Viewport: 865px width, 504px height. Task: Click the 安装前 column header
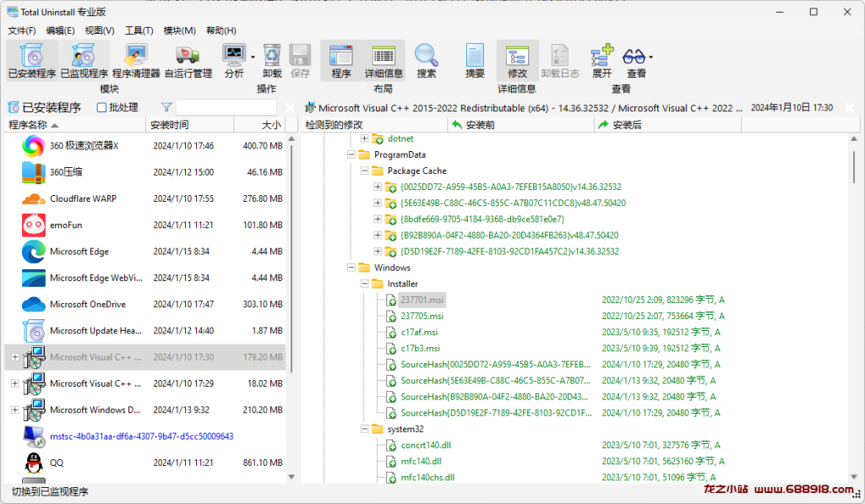(x=520, y=125)
